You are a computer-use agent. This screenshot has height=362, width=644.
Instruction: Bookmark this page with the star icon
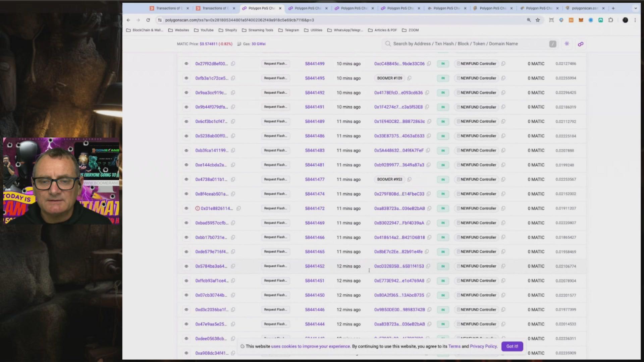[538, 20]
